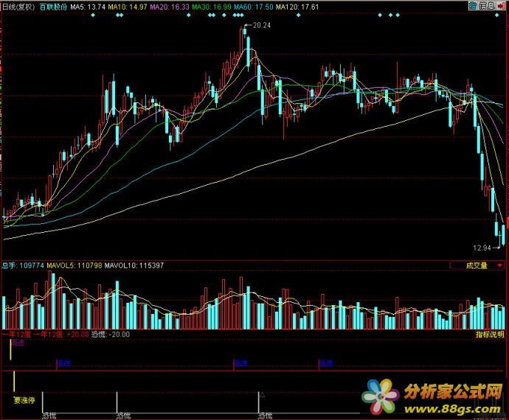Click the +20.00 indicator value
Screen dimensions: 509x420
point(77,335)
